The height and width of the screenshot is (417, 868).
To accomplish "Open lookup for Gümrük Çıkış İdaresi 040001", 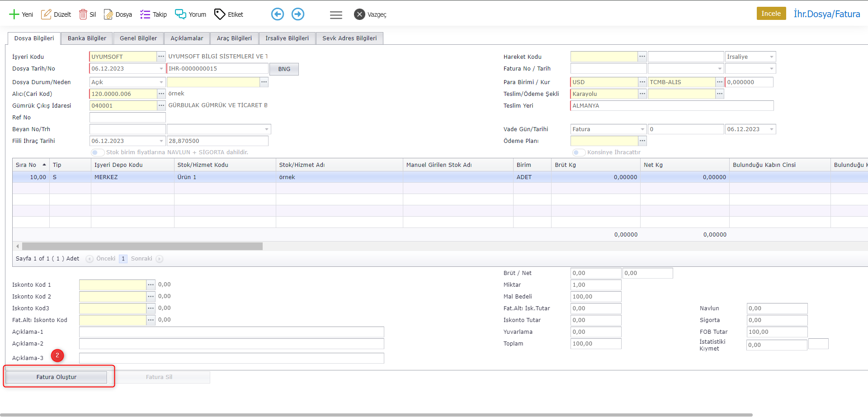I will (x=161, y=105).
